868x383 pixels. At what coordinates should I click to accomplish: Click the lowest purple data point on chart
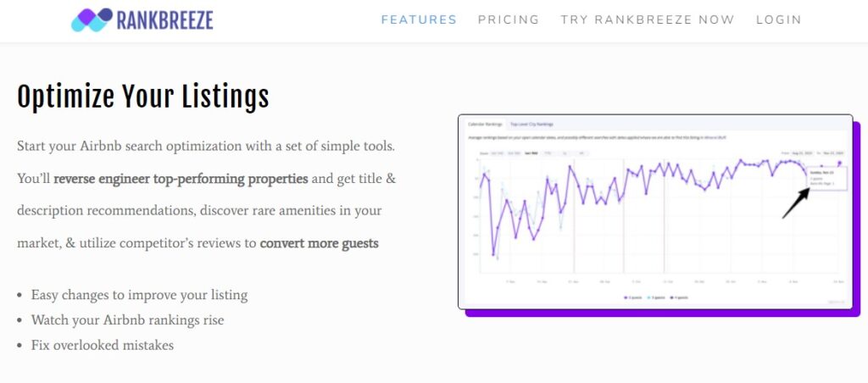click(x=493, y=254)
